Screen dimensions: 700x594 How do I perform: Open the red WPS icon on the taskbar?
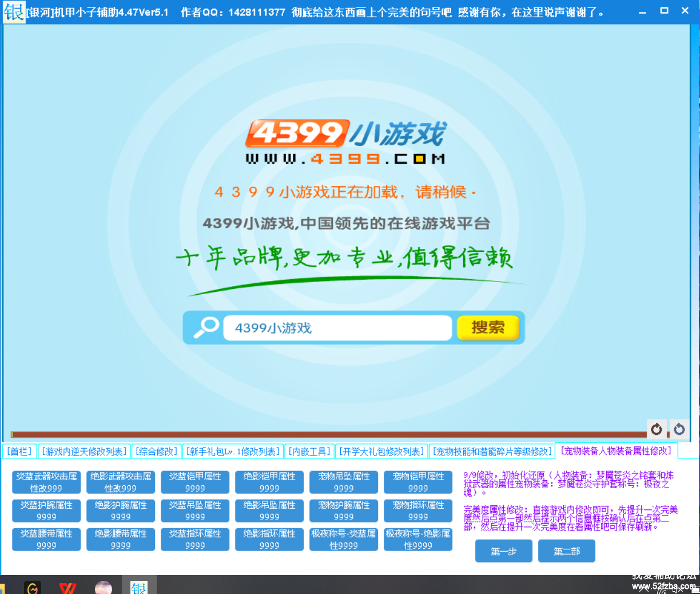point(68,588)
